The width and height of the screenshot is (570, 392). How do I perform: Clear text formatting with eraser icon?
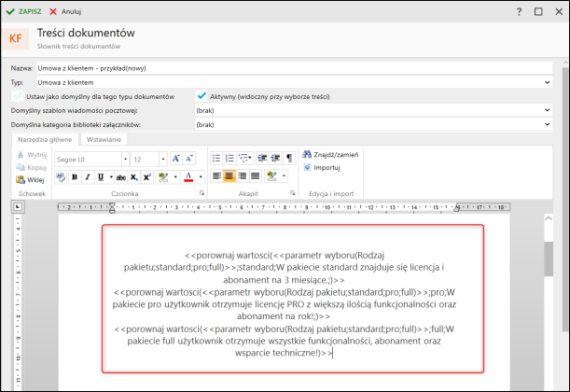(61, 177)
